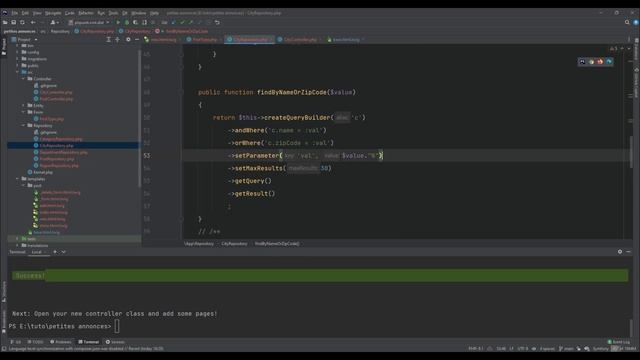640x360 pixels.
Task: Open the Terminal tool window button
Action: [x=89, y=342]
